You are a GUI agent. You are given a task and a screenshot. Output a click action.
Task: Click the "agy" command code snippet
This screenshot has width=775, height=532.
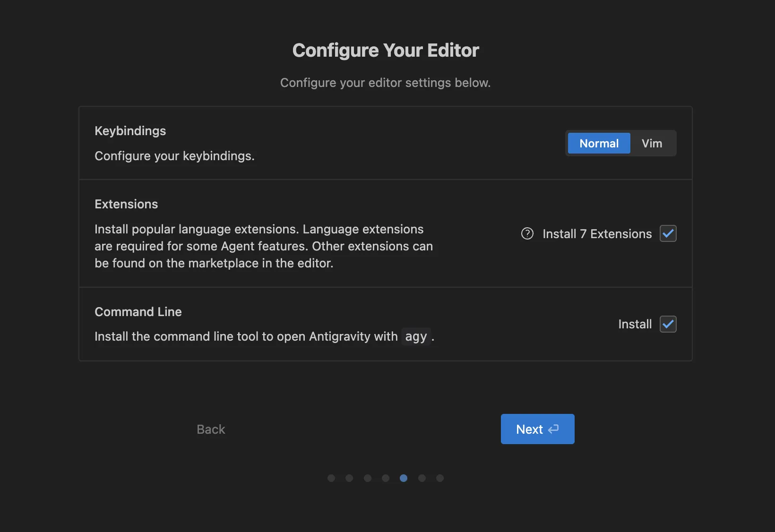pyautogui.click(x=416, y=336)
